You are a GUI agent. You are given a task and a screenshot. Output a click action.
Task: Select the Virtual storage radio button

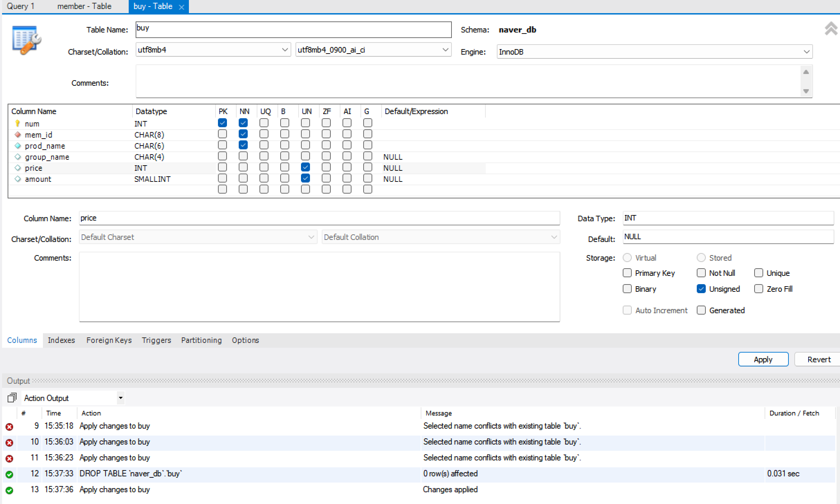coord(627,258)
